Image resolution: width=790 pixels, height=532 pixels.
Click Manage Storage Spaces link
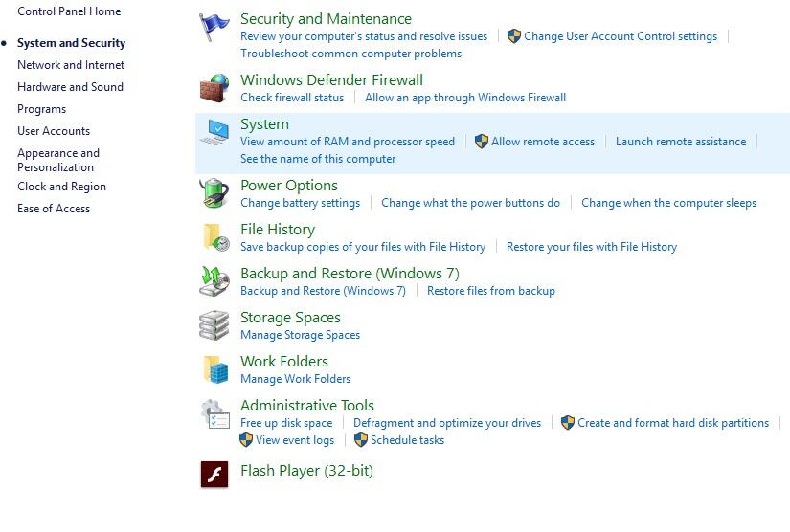pyautogui.click(x=300, y=335)
